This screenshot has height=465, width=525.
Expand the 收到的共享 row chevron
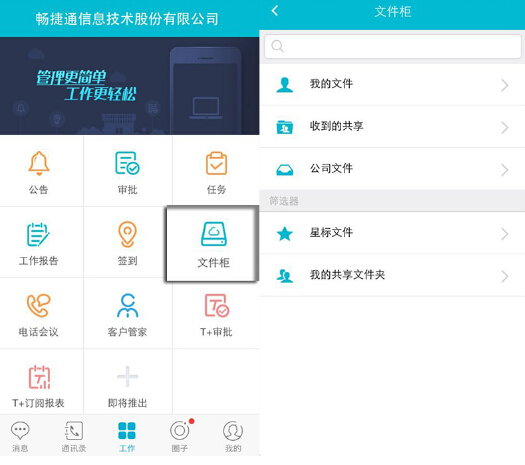505,128
